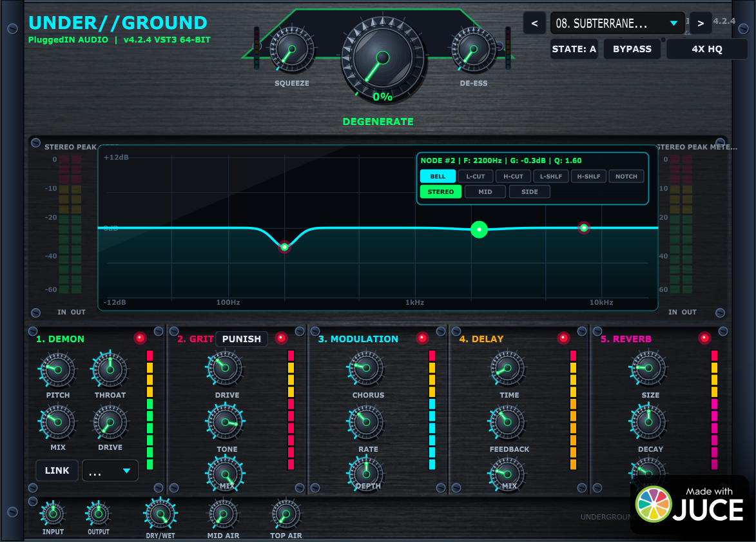Click the GRIT TONE knob
This screenshot has width=756, height=542.
[225, 422]
